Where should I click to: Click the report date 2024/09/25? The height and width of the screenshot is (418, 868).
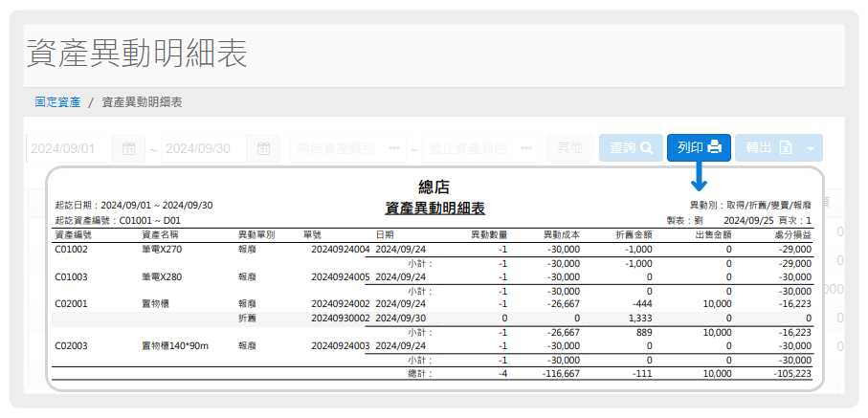tap(748, 220)
